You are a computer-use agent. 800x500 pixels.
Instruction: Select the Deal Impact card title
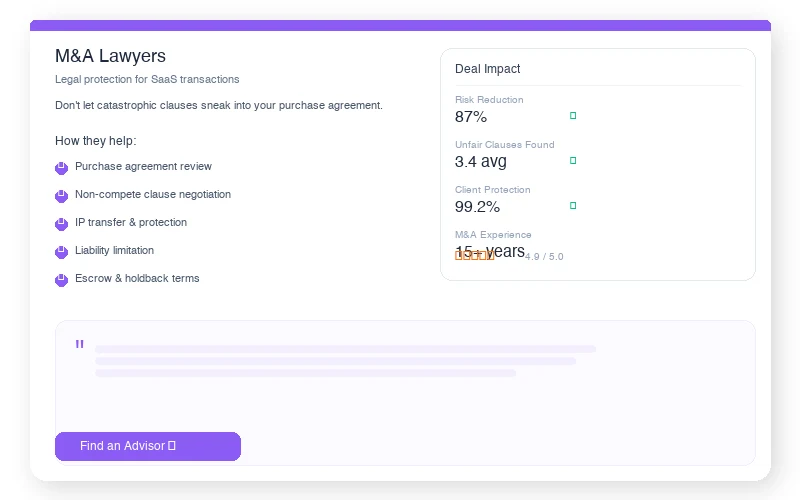(x=487, y=69)
